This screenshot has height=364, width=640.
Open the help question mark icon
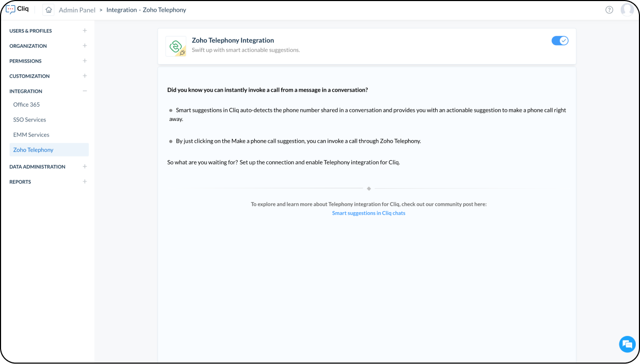609,10
